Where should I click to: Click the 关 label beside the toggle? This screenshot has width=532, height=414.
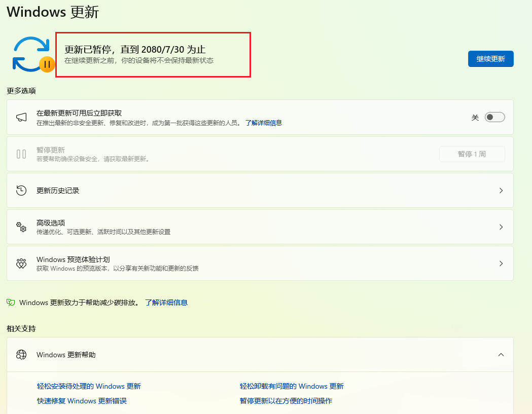(475, 118)
